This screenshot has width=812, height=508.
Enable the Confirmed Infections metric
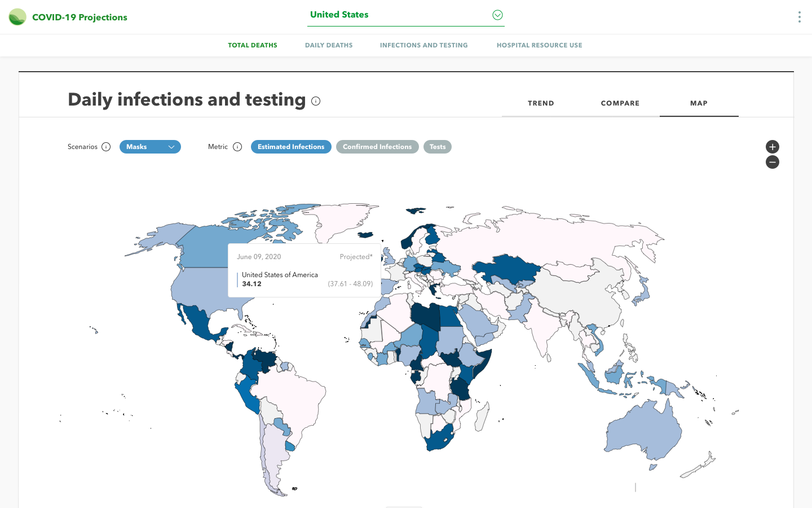tap(377, 147)
